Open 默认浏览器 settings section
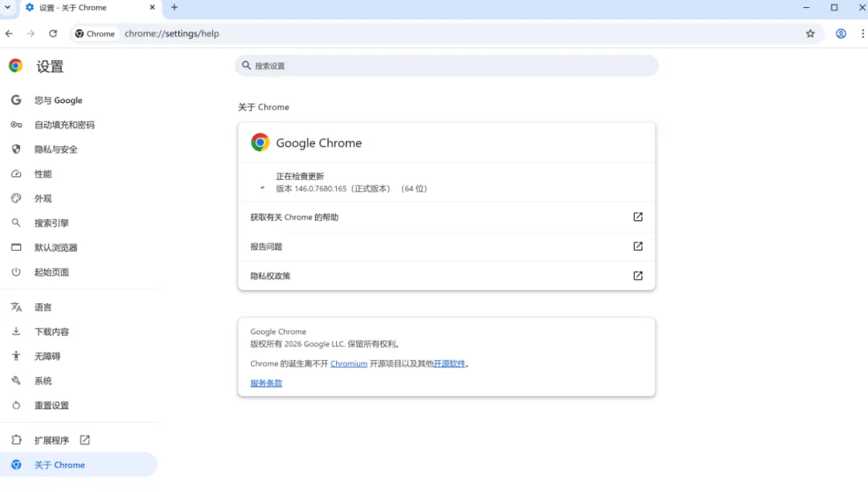Viewport: 868px width, 492px height. click(79, 248)
